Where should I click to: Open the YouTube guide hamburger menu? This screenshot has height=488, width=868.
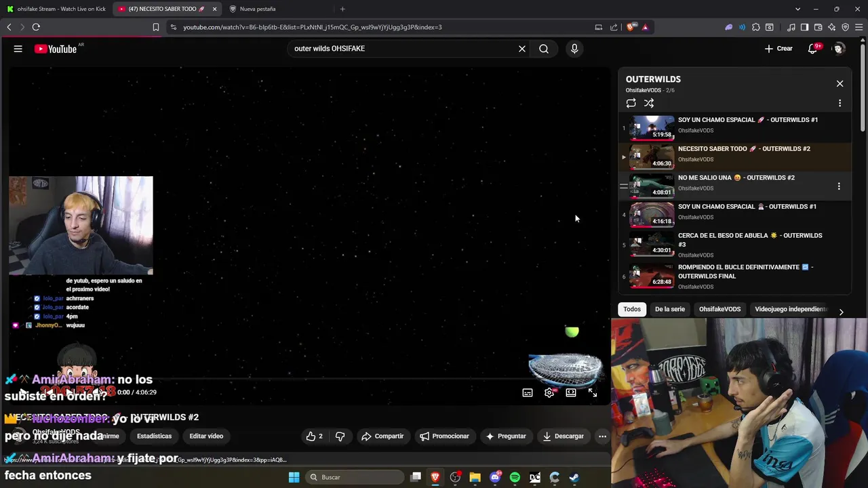click(18, 49)
